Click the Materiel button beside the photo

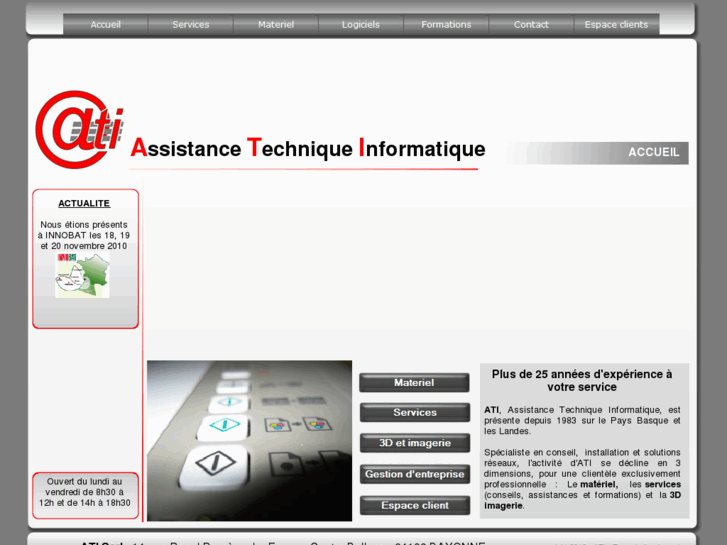(x=414, y=383)
